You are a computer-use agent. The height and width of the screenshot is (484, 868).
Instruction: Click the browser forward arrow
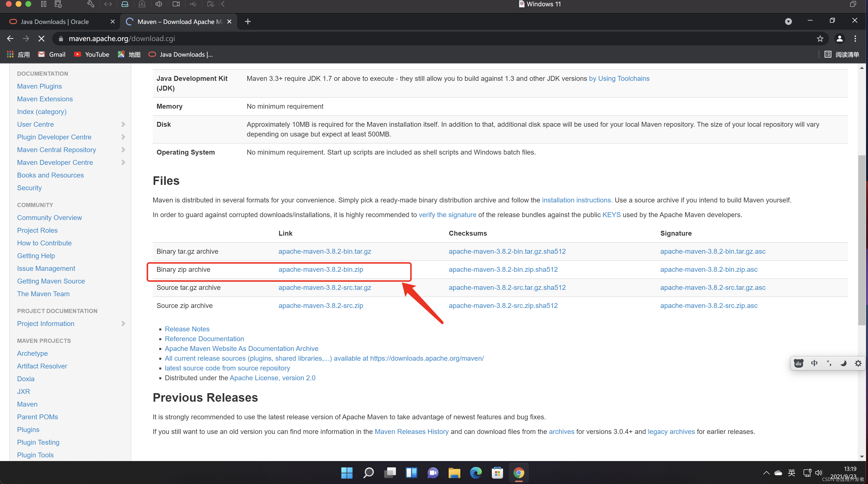coord(26,38)
